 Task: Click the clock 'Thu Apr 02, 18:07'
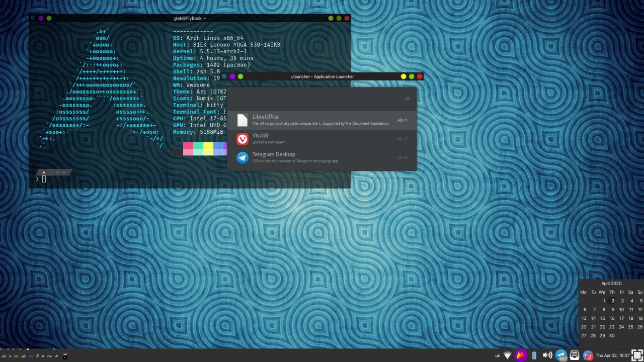[612, 355]
